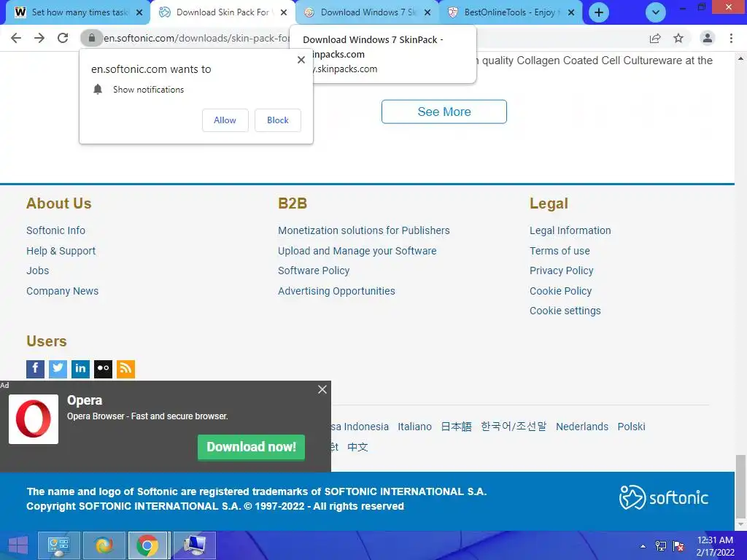Open the RSS feed icon

[x=125, y=369]
